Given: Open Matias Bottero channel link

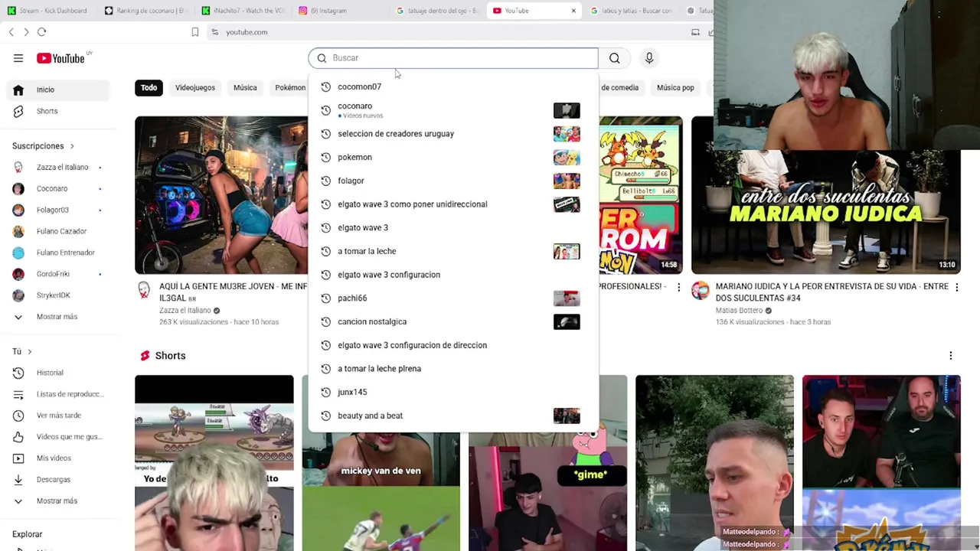Looking at the screenshot, I should click(739, 310).
